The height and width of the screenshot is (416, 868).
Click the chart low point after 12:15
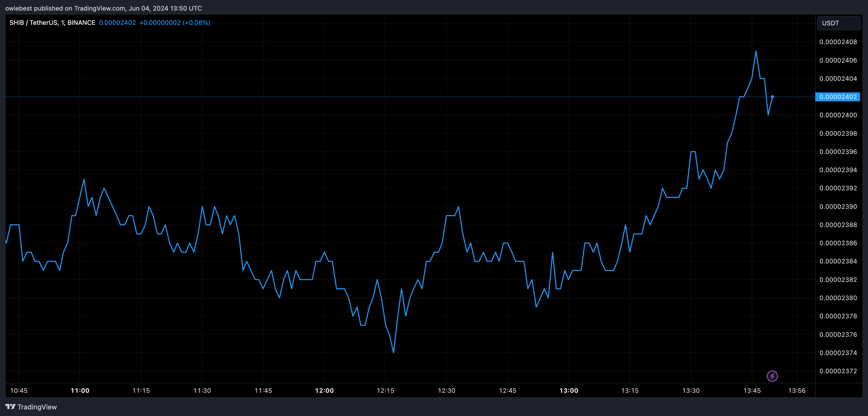point(393,352)
